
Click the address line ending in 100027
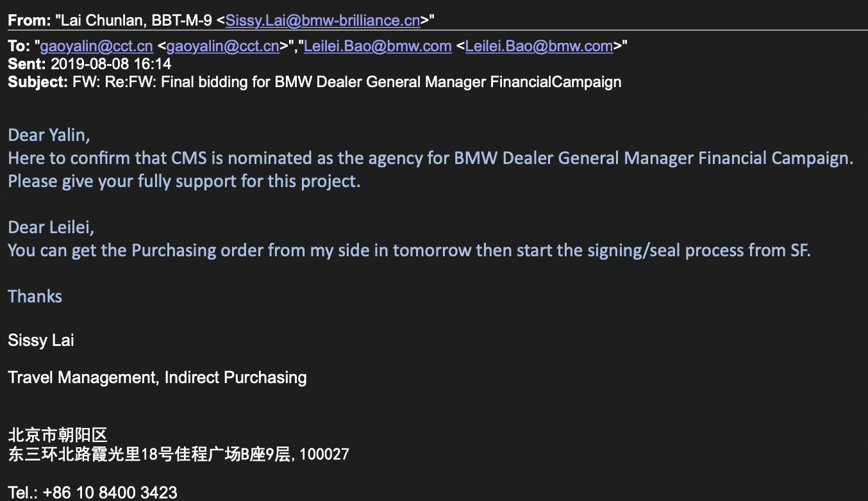pos(178,455)
